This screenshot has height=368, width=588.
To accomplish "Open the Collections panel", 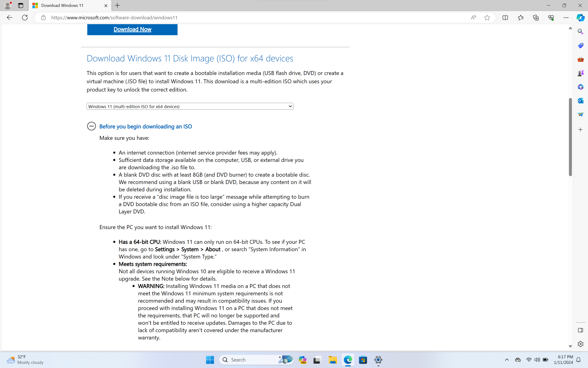I will point(536,17).
